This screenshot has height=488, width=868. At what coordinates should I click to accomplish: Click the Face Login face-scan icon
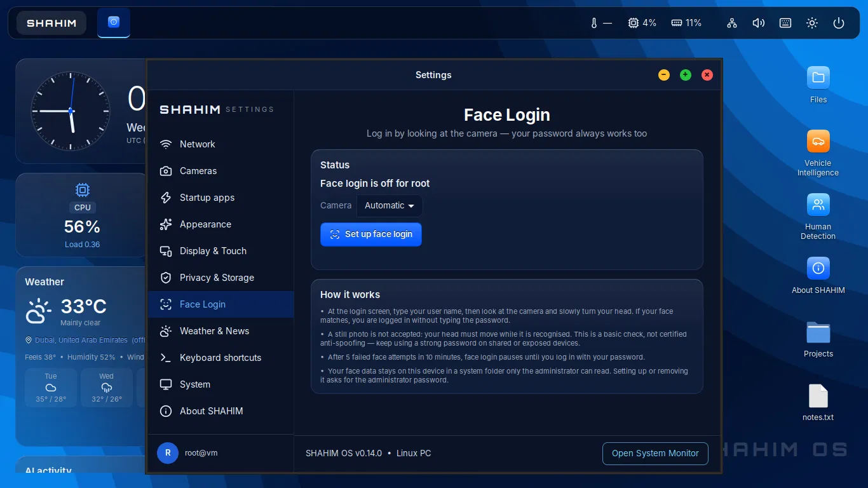coord(166,304)
